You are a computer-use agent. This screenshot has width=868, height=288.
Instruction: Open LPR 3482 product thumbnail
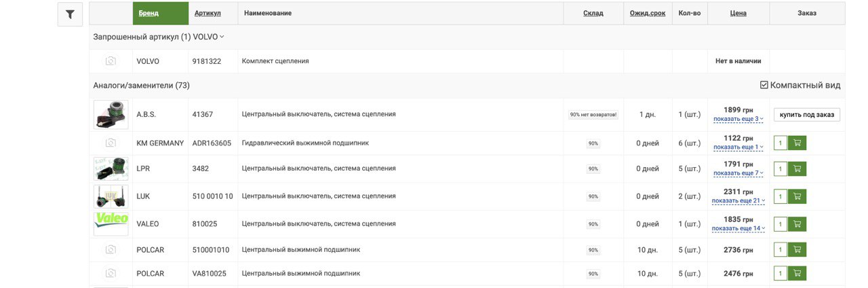coord(111,168)
